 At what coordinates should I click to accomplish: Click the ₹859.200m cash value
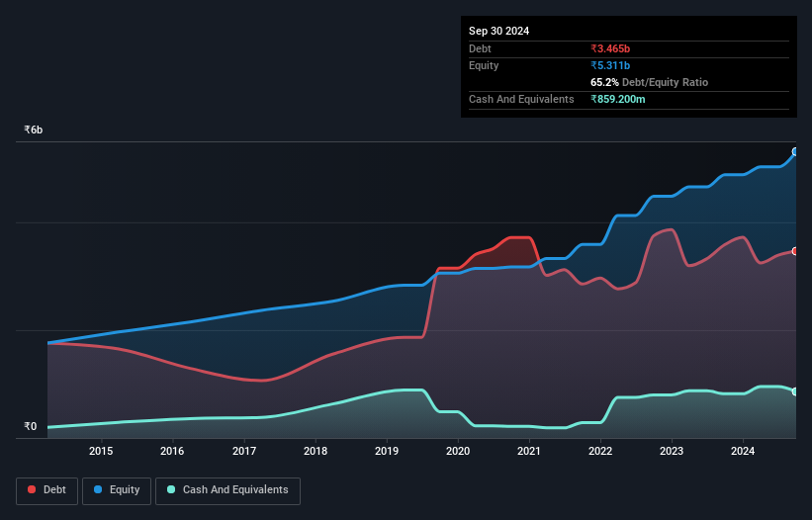click(618, 99)
